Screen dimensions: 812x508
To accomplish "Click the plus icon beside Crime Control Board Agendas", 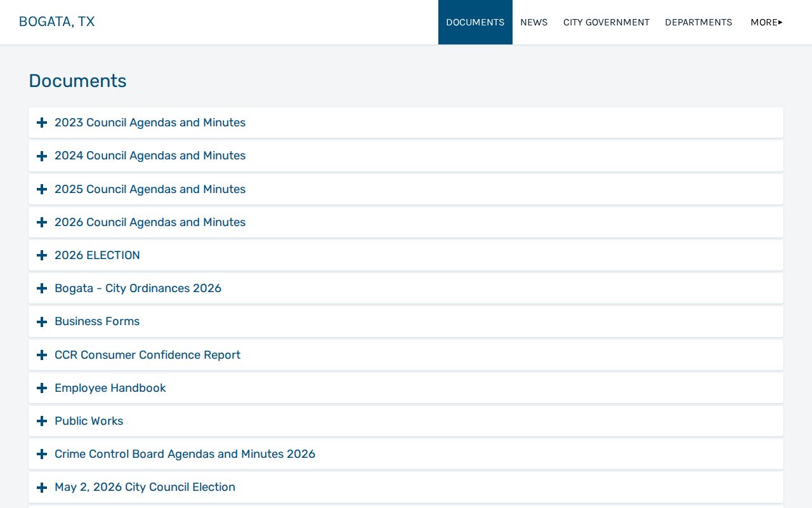I will click(x=42, y=454).
